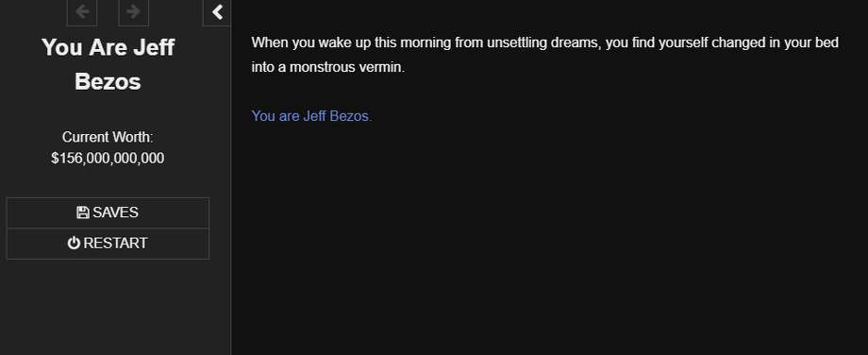This screenshot has height=355, width=868.
Task: Open the SAVES menu
Action: 108,212
